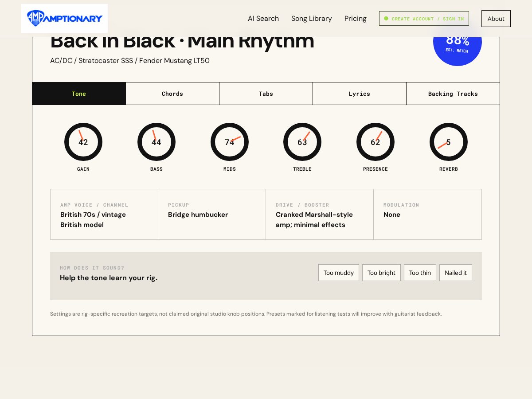Click the Back In Black heading

182,43
